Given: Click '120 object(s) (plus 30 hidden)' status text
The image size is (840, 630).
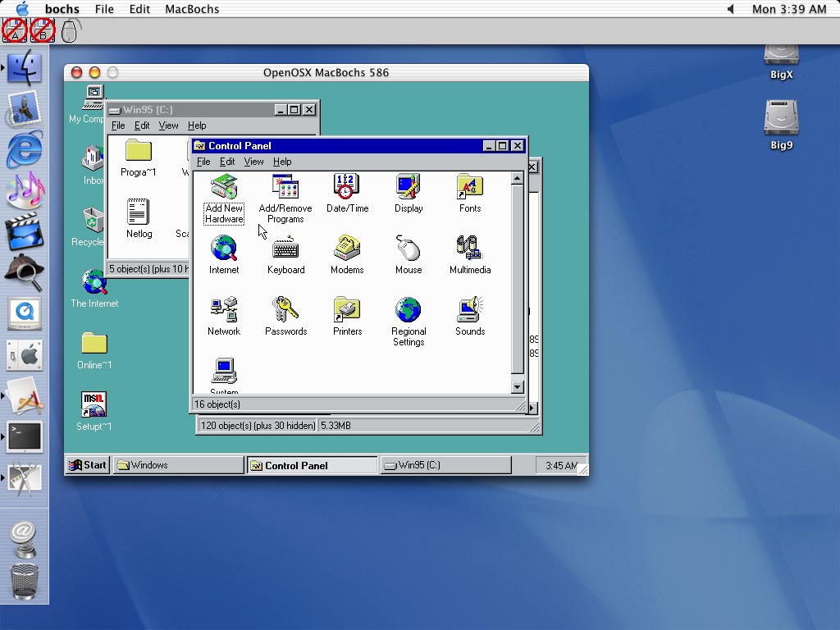Looking at the screenshot, I should [258, 426].
